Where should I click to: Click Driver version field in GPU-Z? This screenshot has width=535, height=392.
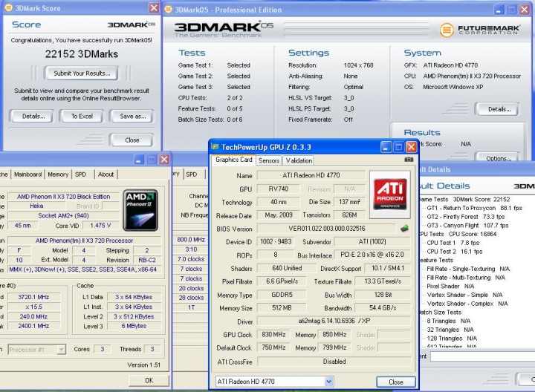tap(334, 321)
